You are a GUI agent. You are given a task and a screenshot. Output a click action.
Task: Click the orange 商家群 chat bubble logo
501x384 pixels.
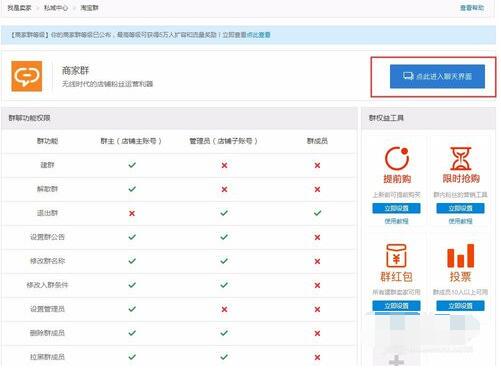tap(27, 76)
